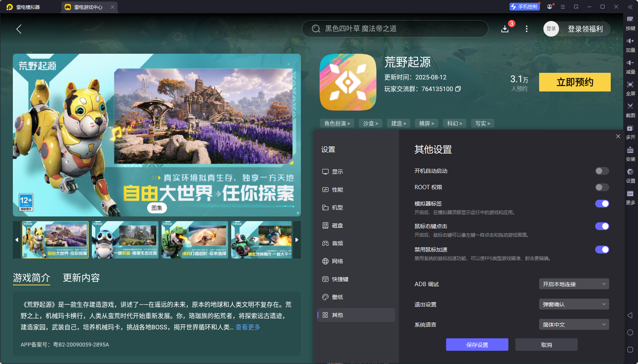The image size is (638, 364).
Task: Click the next arrow of the screenshot carousel
Action: click(297, 240)
